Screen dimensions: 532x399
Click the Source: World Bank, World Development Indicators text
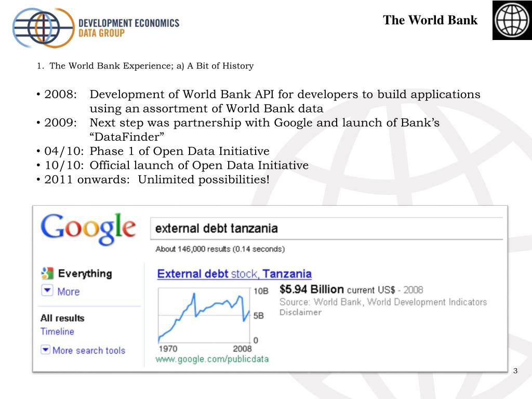pyautogui.click(x=383, y=302)
